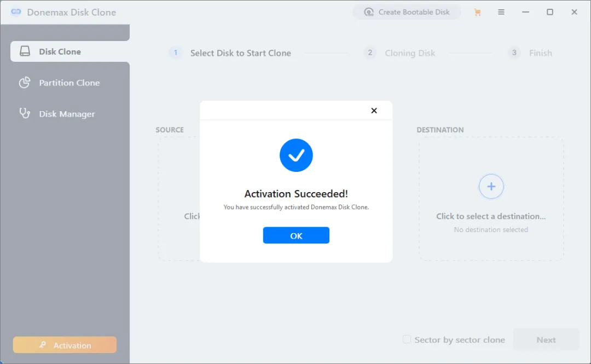591x364 pixels.
Task: Click the Disk Clone drive icon
Action: point(25,51)
